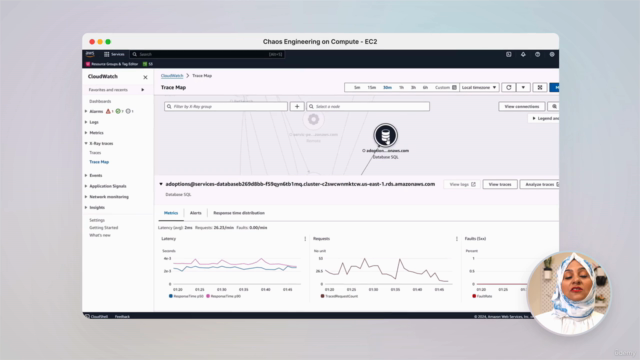Viewport: 640px width, 360px height.
Task: Collapse the adoptions database details section
Action: [161, 184]
